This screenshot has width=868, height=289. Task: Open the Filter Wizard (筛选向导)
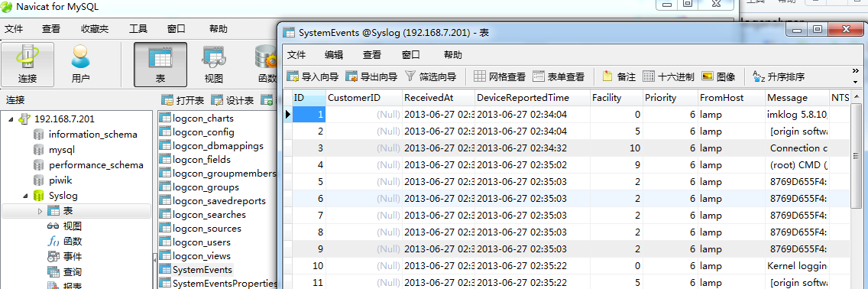point(430,76)
